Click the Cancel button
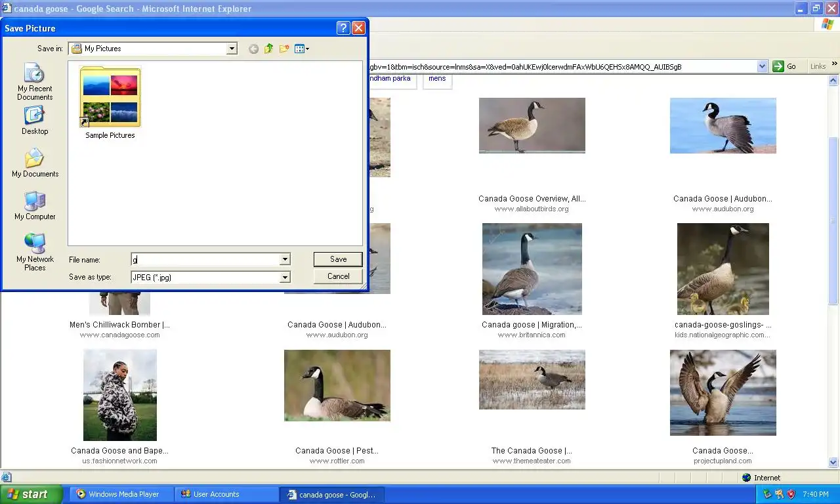Image resolution: width=840 pixels, height=504 pixels. pos(338,276)
